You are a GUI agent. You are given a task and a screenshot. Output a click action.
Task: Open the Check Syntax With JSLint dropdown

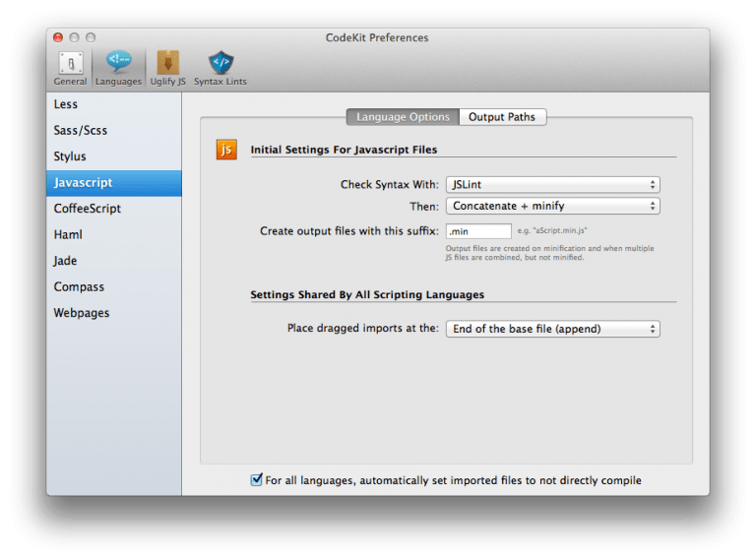click(552, 185)
